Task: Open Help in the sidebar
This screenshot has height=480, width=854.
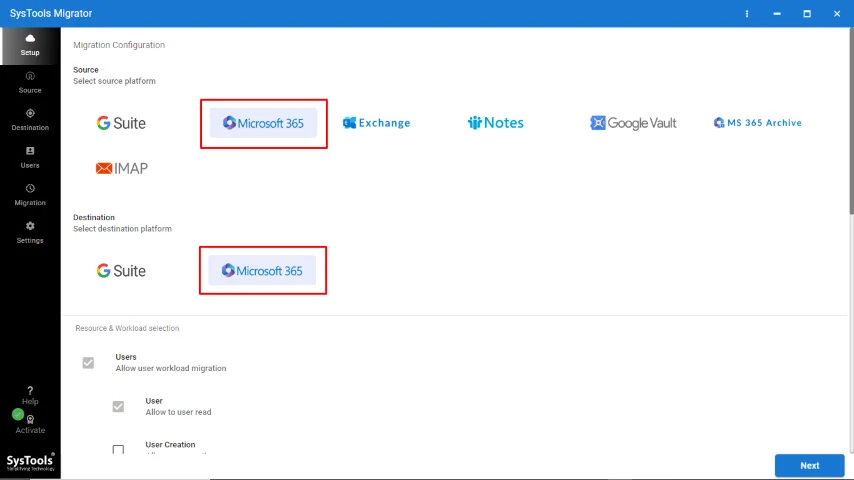Action: coord(30,396)
